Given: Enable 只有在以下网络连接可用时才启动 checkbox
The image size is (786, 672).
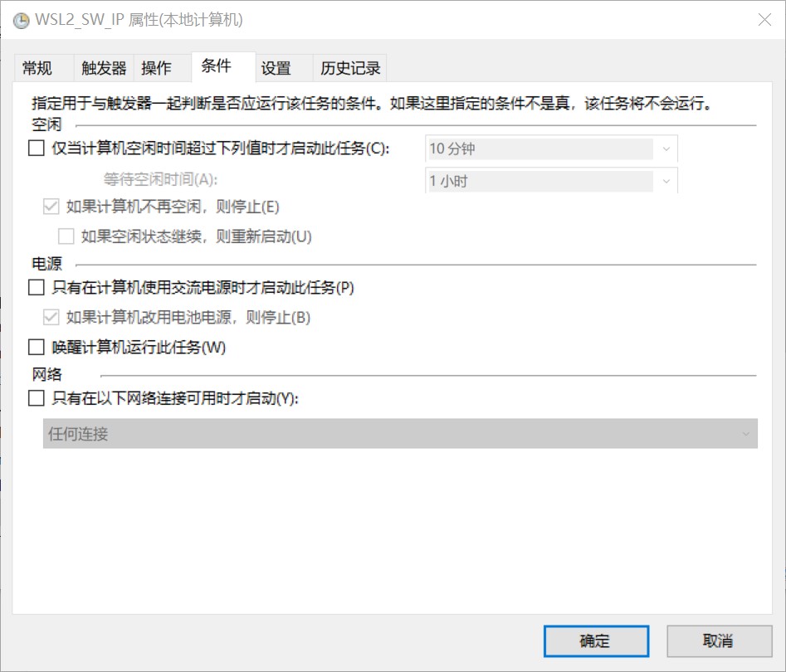Looking at the screenshot, I should [x=36, y=398].
